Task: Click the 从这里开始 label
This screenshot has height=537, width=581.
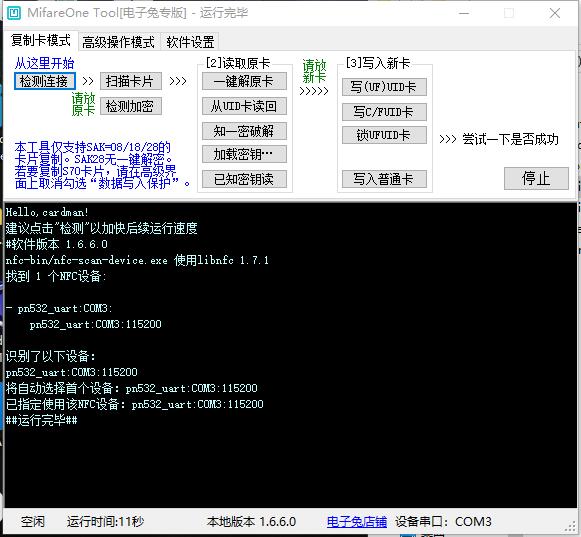Action: point(44,63)
